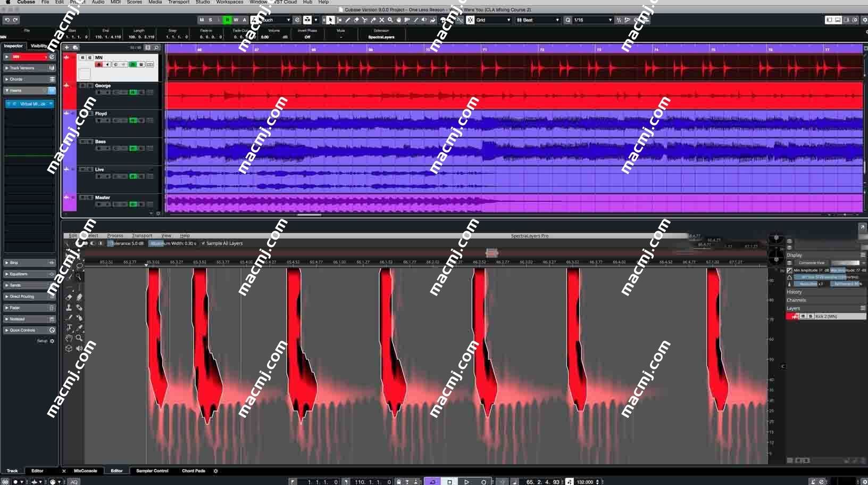The height and width of the screenshot is (485, 868).
Task: Open the lower zone settings gear
Action: pos(215,471)
